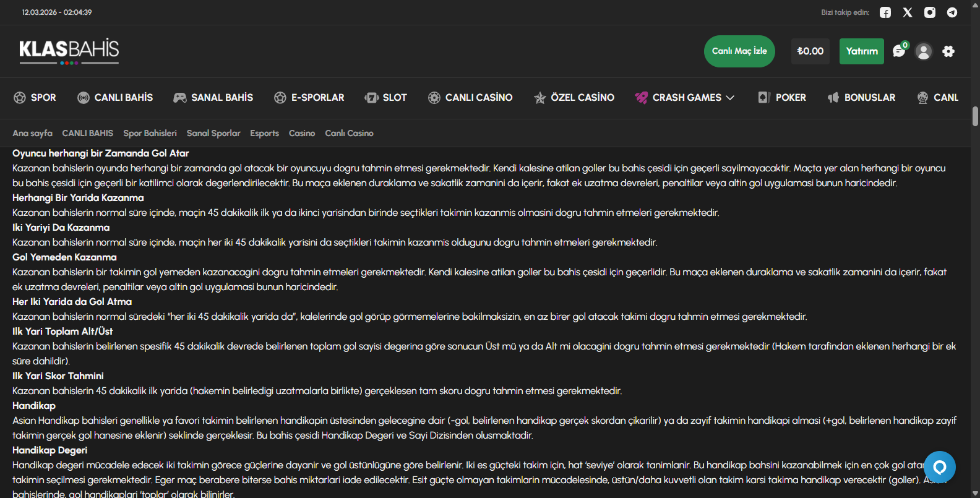Click the megaphone icon beside BONUSLAR
This screenshot has height=498, width=980.
click(833, 98)
